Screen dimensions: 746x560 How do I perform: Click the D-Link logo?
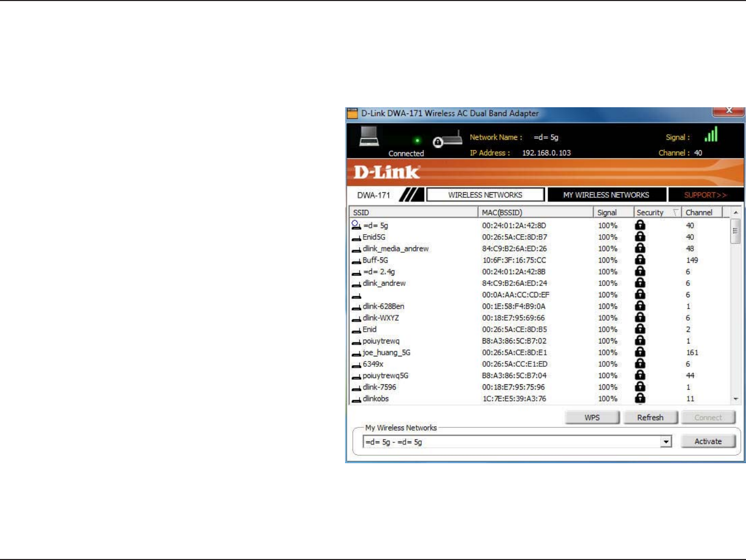tap(386, 172)
